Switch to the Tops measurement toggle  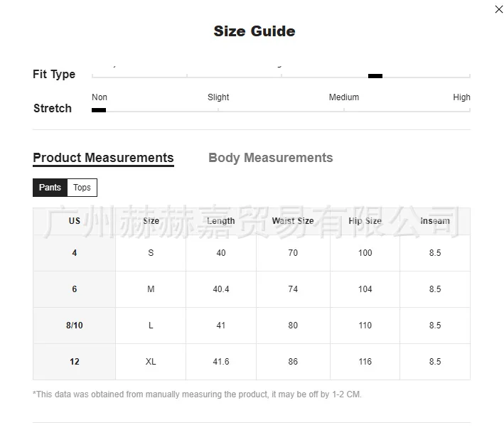[x=82, y=188]
